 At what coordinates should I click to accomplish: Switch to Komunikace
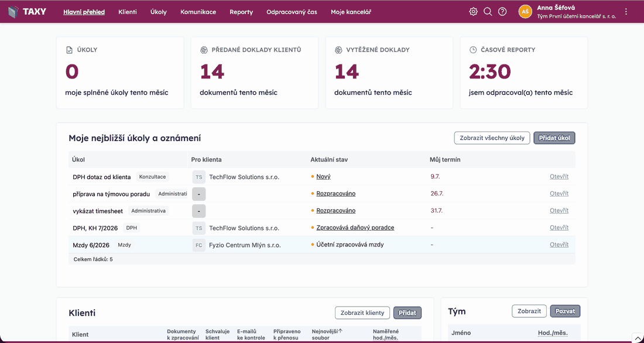point(198,12)
